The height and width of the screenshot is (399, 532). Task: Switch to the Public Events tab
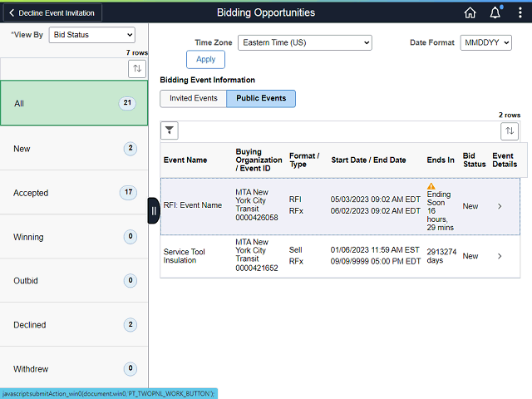tap(261, 98)
